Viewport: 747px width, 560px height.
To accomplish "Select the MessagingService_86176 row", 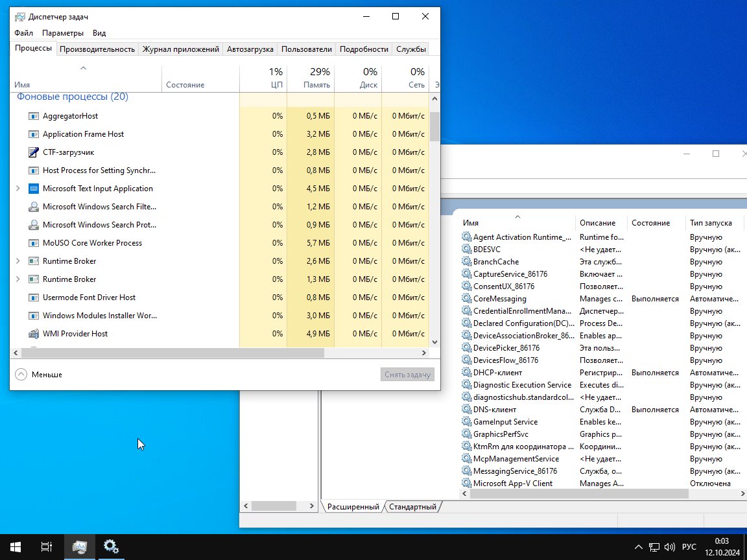I will click(601, 471).
